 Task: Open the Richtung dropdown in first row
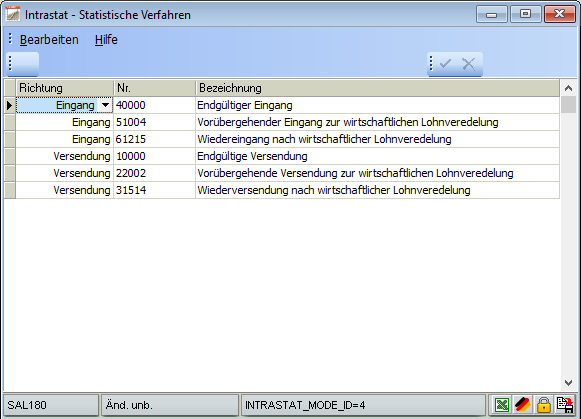pos(105,105)
